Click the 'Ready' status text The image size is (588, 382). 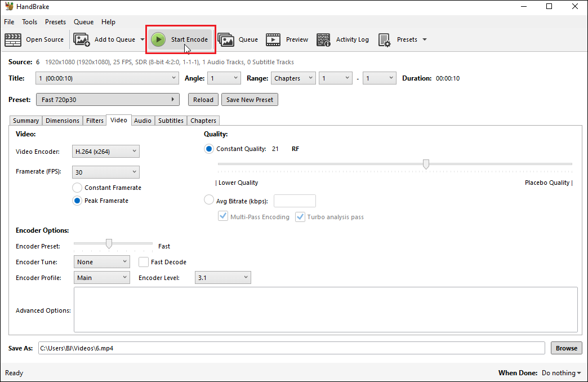click(14, 372)
